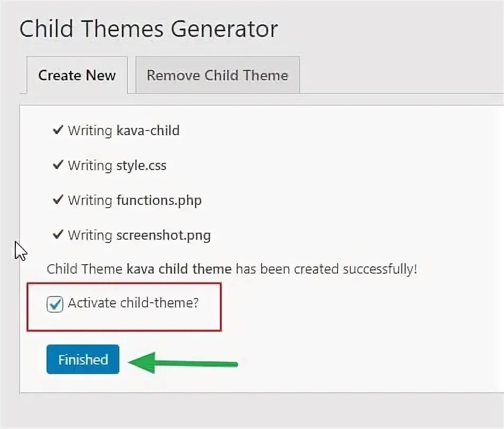Switch to the Remove Child Theme tab

coord(217,75)
